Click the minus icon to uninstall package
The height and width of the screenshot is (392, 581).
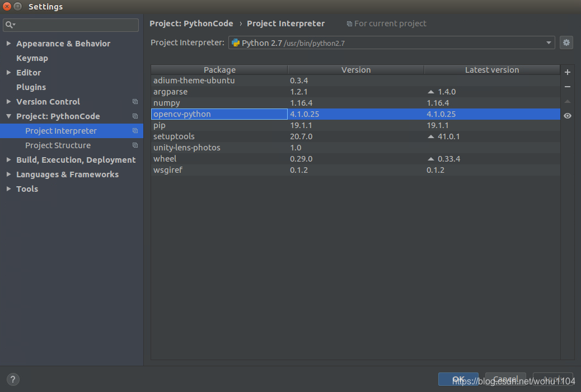click(x=568, y=87)
